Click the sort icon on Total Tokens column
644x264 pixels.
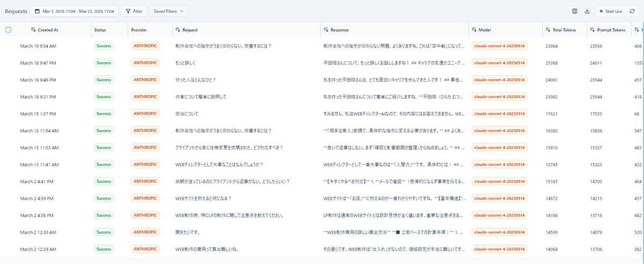(x=548, y=30)
